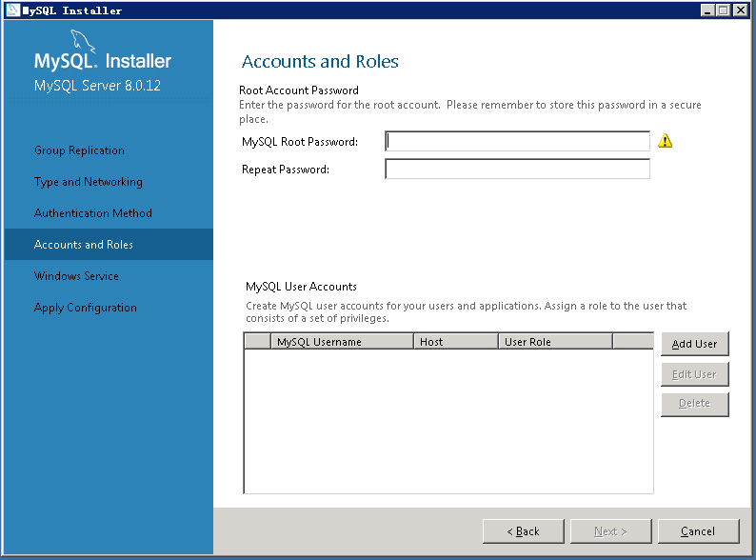Sort by User Role column header
Screen dimensions: 756x560
(x=555, y=342)
